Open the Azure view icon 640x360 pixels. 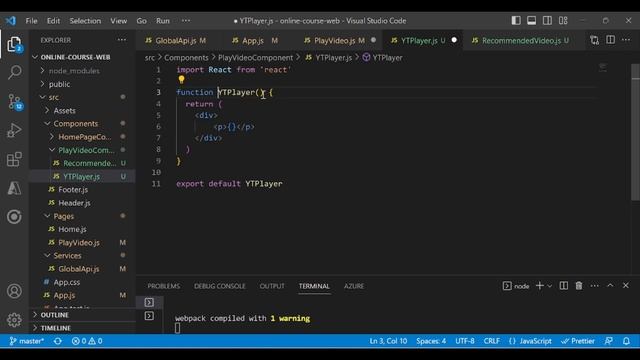(x=14, y=188)
